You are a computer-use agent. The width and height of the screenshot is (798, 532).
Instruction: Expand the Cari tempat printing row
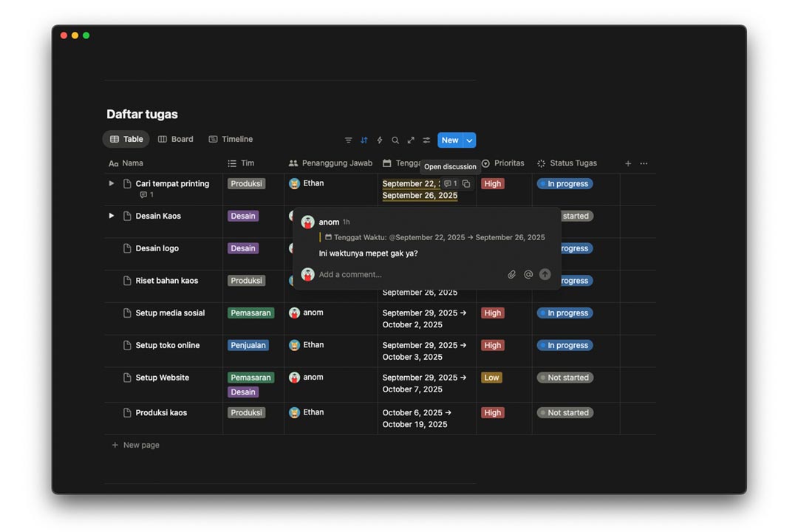[112, 183]
